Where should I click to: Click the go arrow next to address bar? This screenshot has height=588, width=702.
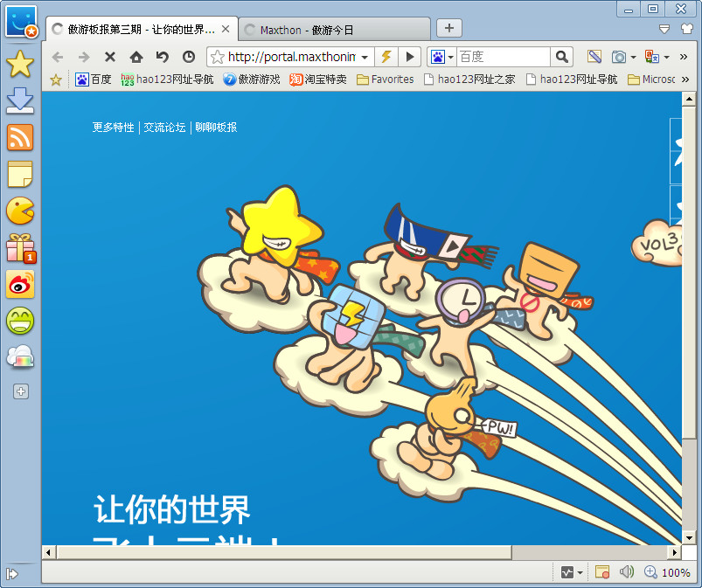pyautogui.click(x=409, y=57)
